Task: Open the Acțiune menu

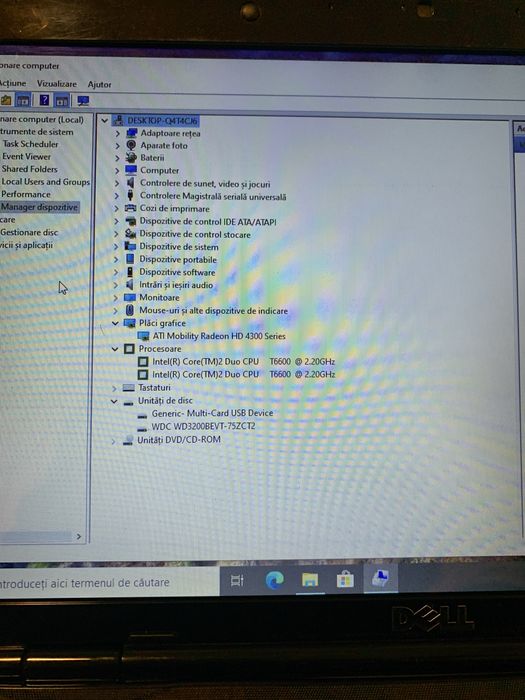Action: 12,83
